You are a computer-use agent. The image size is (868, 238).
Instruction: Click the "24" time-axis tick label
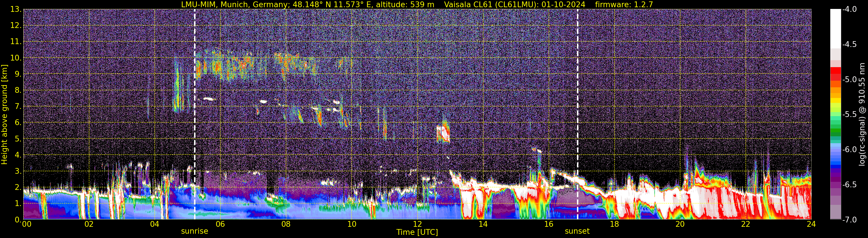click(811, 224)
